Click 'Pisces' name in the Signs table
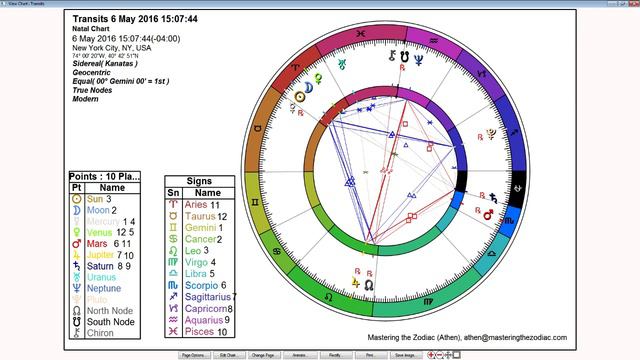Viewport: 640px width, 360px height. point(199,331)
